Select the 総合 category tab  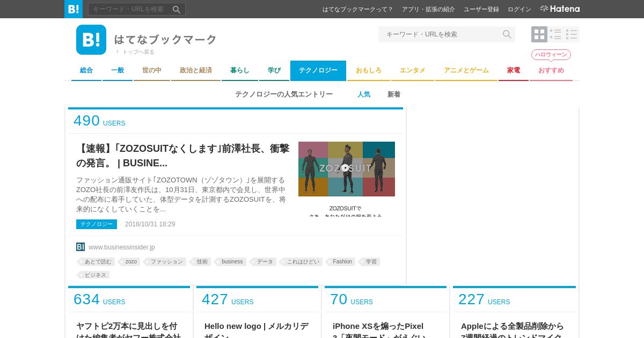(x=86, y=70)
